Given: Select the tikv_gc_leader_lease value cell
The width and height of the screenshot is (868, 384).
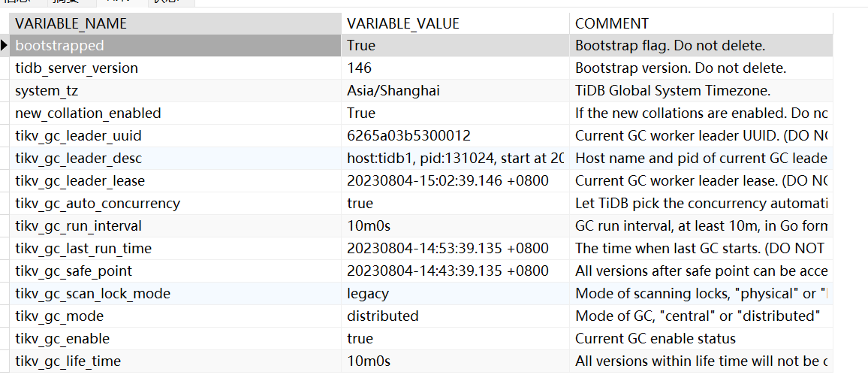Looking at the screenshot, I should point(448,181).
